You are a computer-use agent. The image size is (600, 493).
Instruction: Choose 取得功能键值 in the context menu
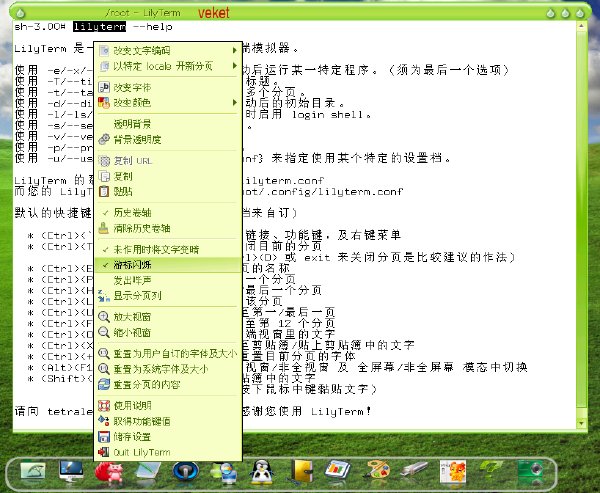[x=168, y=421]
